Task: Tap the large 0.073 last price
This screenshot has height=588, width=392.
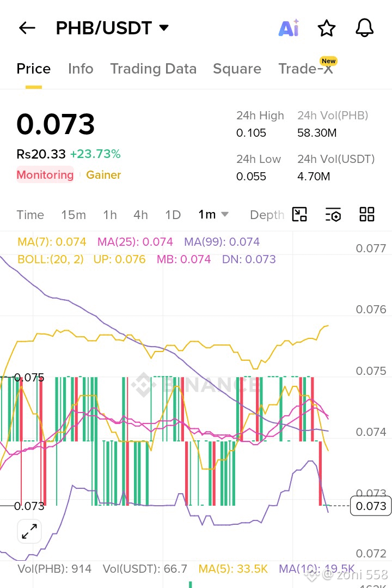Action: pos(56,124)
